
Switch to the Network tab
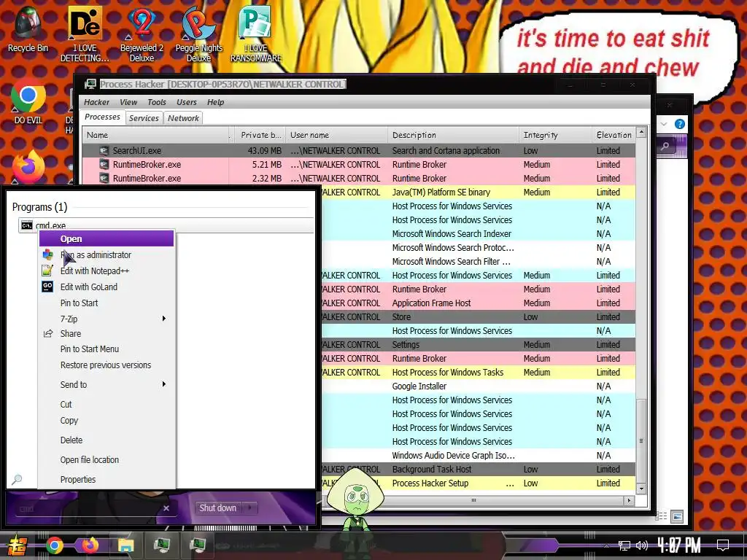tap(183, 118)
